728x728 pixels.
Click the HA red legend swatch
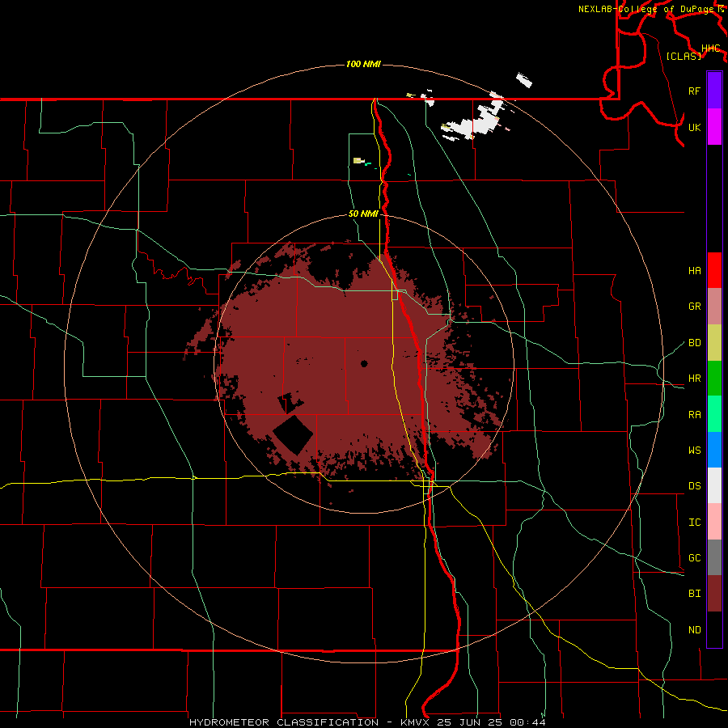point(714,270)
